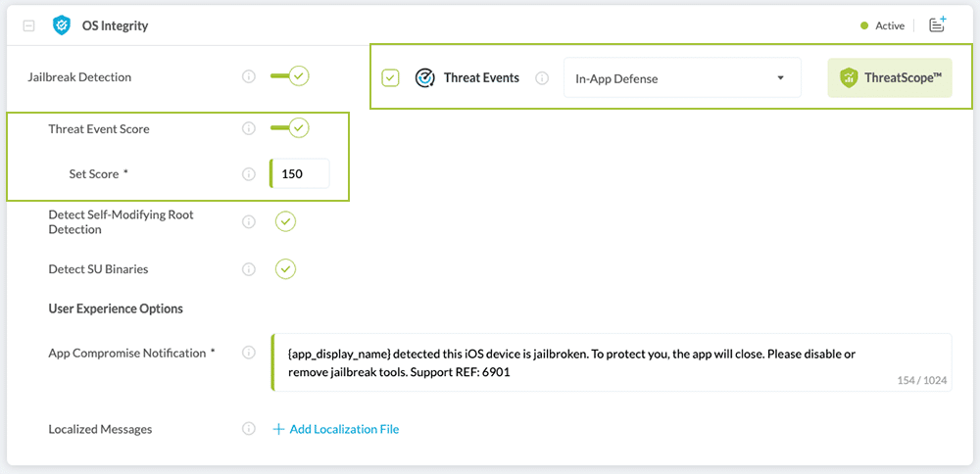Viewport: 980px width, 474px height.
Task: Click Add Localization File link
Action: pos(335,429)
